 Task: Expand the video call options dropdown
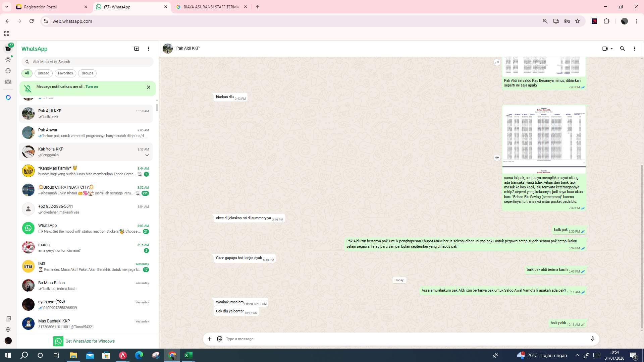pyautogui.click(x=611, y=49)
